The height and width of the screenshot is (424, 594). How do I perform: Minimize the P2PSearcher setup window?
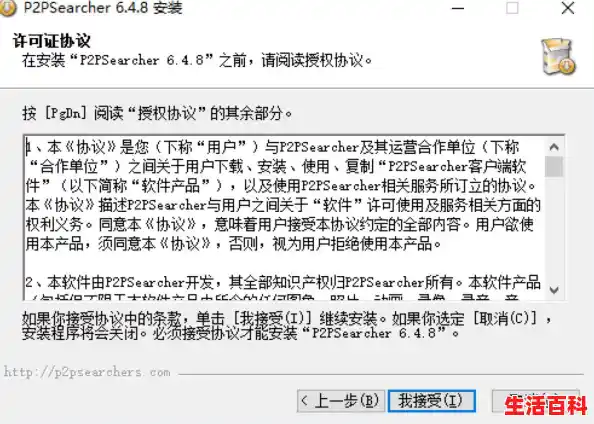458,8
